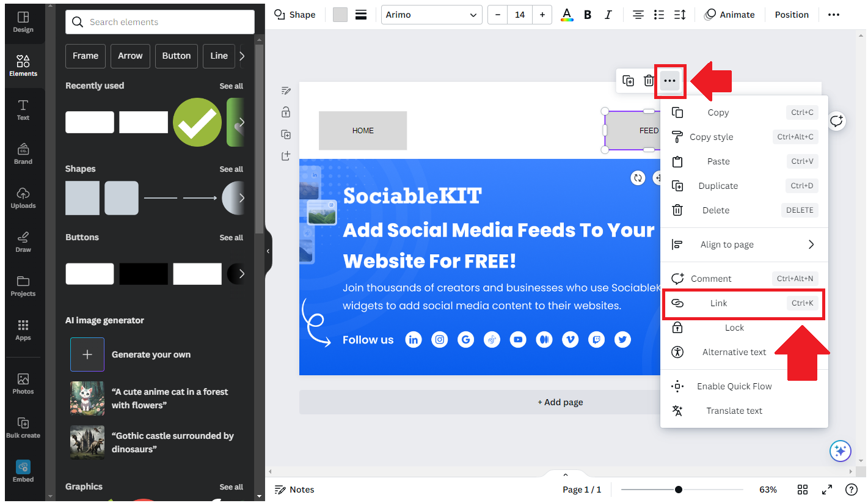The image size is (868, 503).
Task: Select the Arrow category chip
Action: coord(130,56)
